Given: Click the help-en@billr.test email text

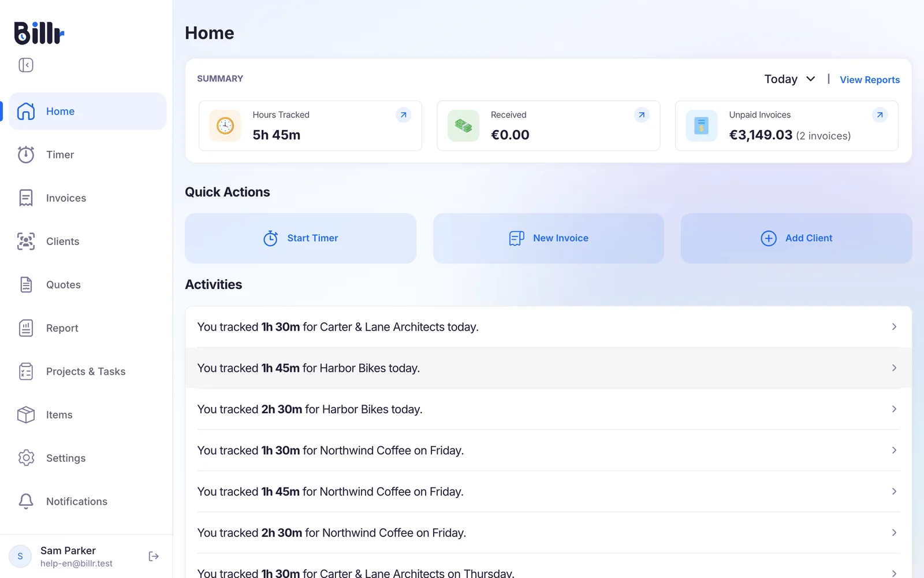Looking at the screenshot, I should (x=76, y=564).
